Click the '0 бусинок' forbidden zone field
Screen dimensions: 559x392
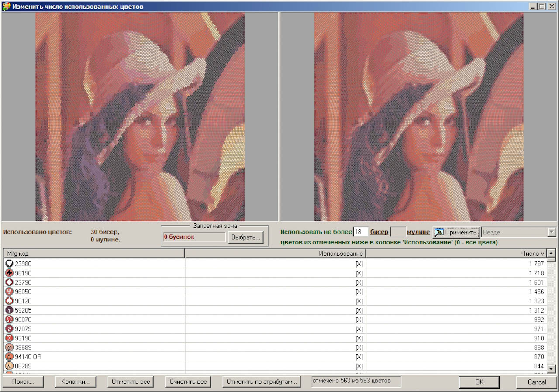coord(194,237)
